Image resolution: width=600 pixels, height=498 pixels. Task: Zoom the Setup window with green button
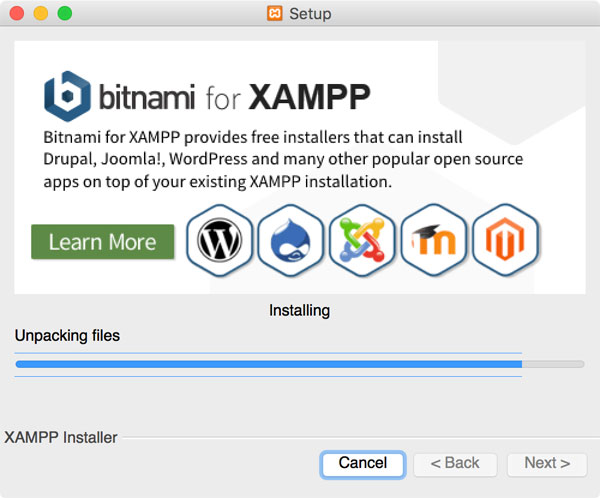pyautogui.click(x=65, y=13)
